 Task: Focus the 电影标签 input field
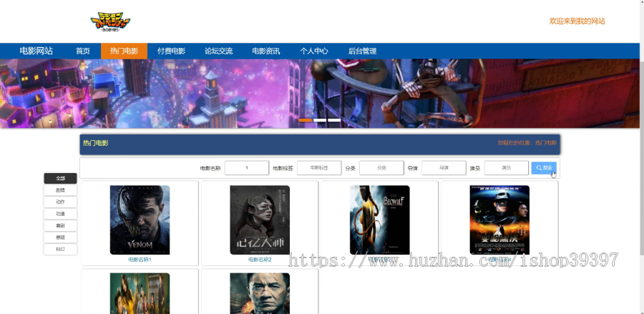coord(319,168)
